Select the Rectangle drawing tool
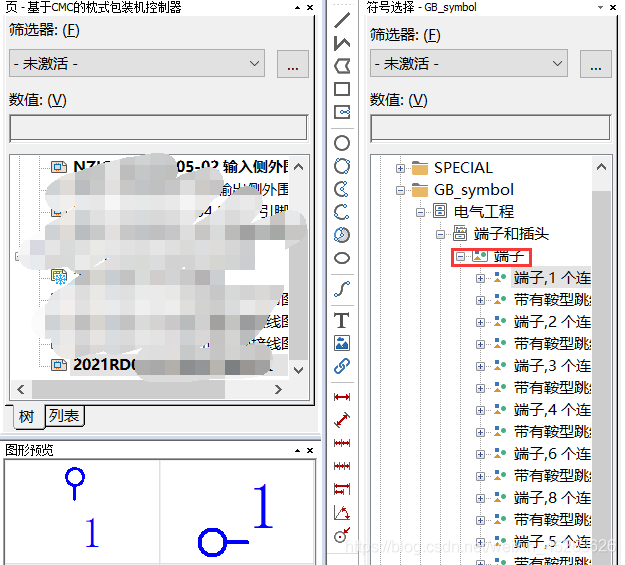The width and height of the screenshot is (626, 565). (x=342, y=89)
